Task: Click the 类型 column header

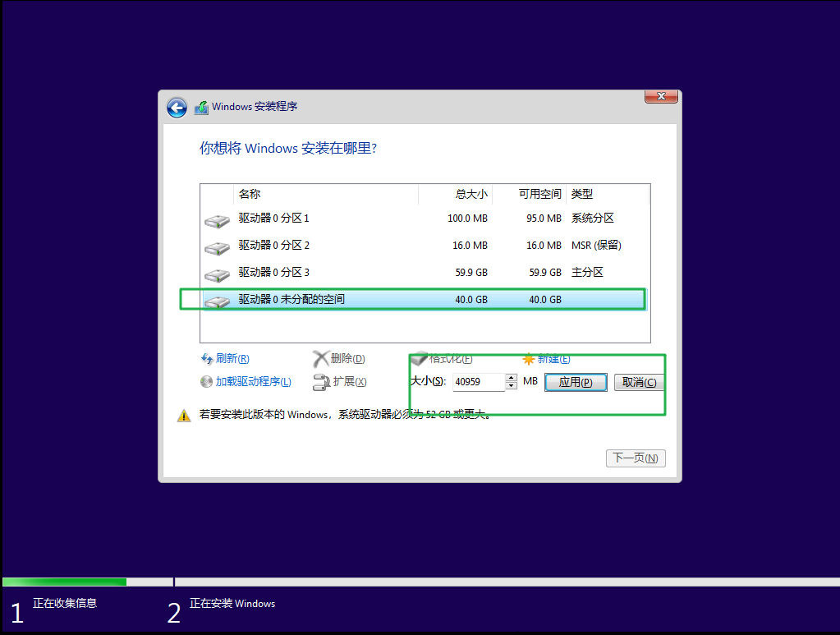Action: (x=608, y=194)
